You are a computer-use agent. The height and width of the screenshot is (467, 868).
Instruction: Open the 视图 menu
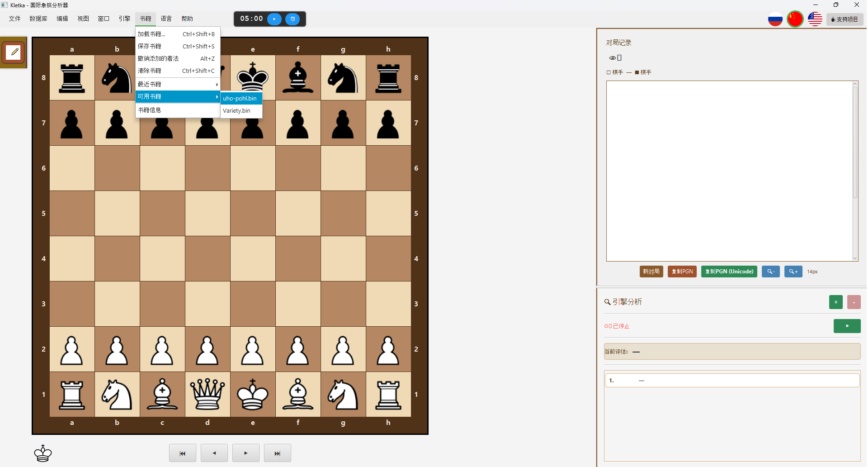83,19
